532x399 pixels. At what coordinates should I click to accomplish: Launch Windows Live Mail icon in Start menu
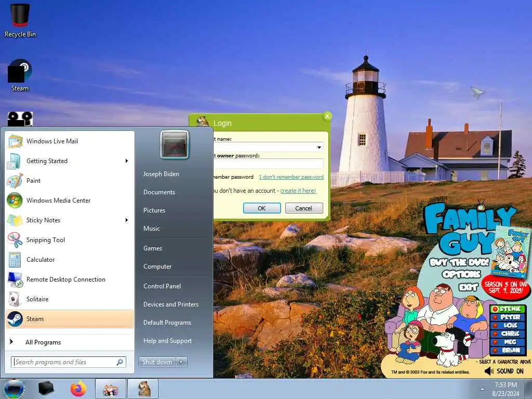[x=15, y=141]
